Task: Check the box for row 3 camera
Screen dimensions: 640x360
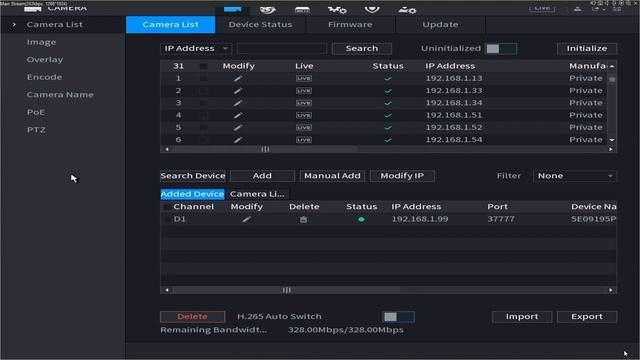Action: pyautogui.click(x=203, y=103)
